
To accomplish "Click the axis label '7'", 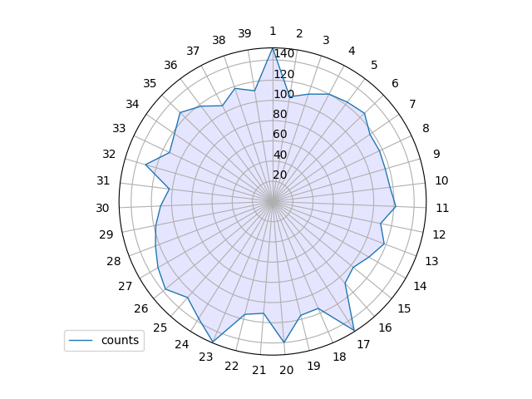I will (x=412, y=104).
